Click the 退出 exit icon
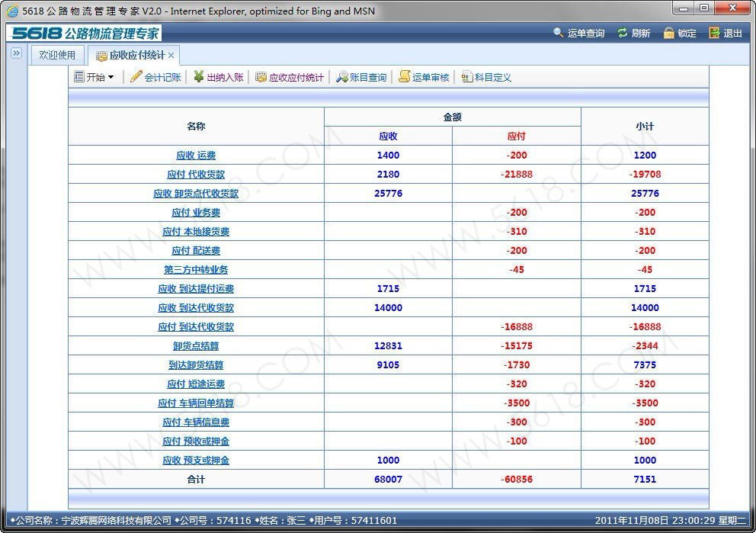The width and height of the screenshot is (756, 533). pyautogui.click(x=714, y=33)
